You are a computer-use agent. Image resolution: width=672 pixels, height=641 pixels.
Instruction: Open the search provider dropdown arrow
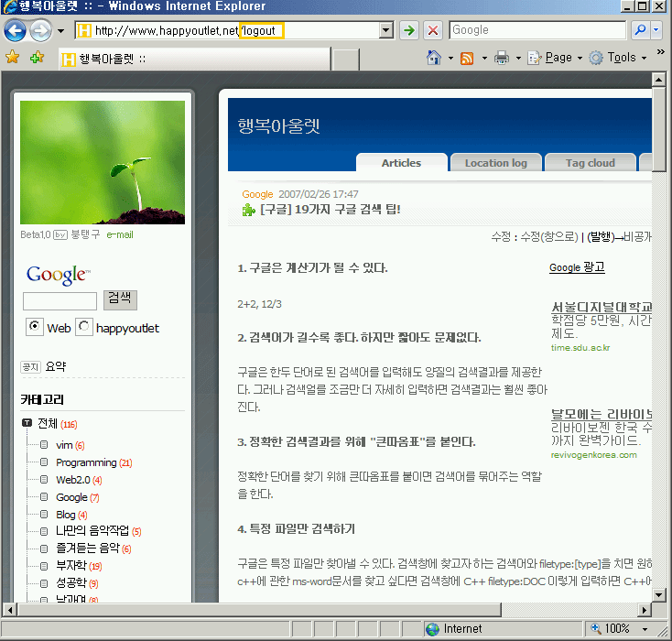pos(656,30)
